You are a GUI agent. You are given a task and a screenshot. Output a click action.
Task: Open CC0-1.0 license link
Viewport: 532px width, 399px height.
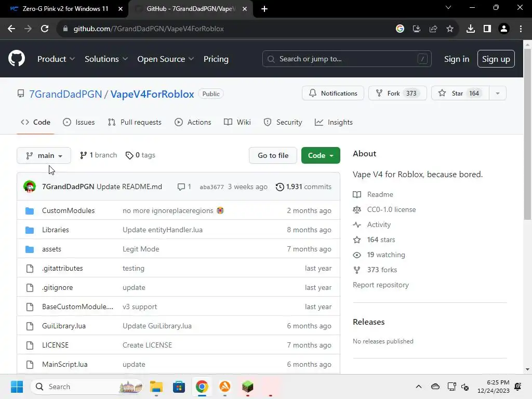pos(391,209)
